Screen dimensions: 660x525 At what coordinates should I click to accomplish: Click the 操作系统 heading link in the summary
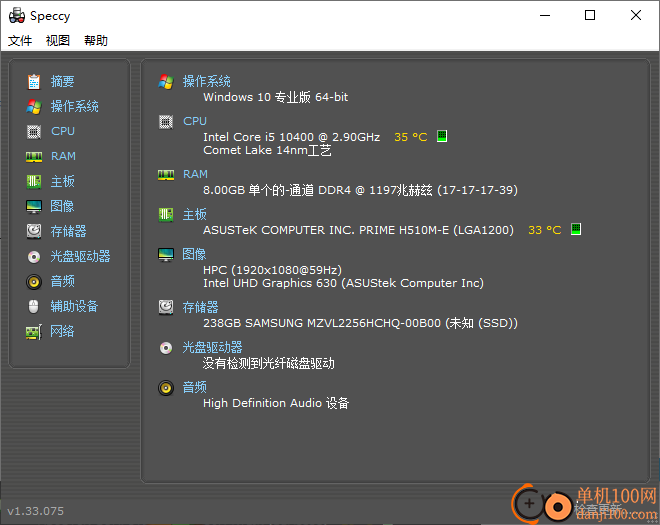pyautogui.click(x=207, y=81)
